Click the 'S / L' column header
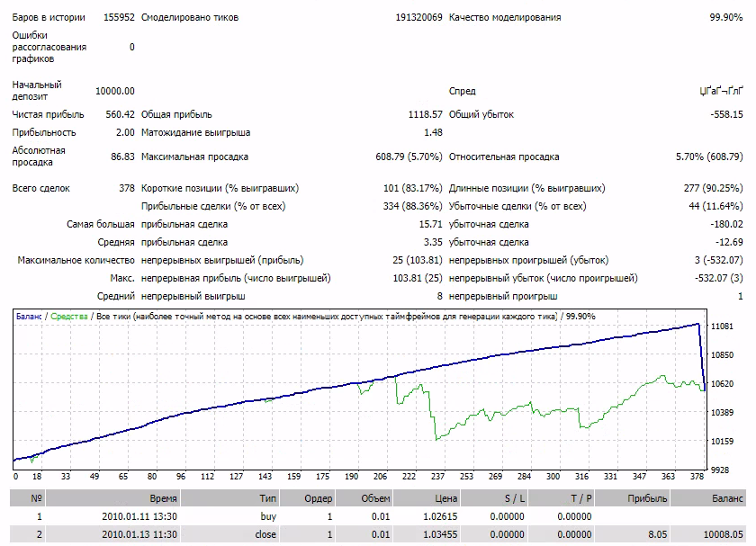This screenshot has width=756, height=546. point(494,498)
